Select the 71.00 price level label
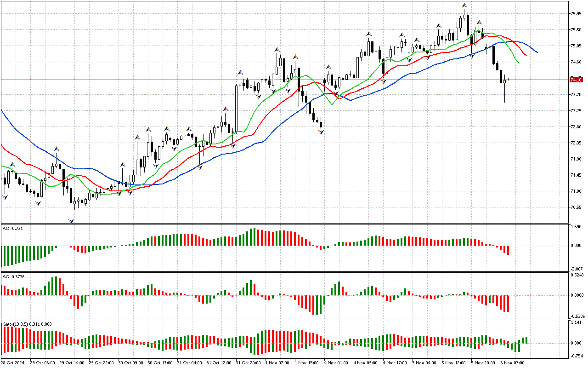The image size is (588, 368). [x=576, y=191]
